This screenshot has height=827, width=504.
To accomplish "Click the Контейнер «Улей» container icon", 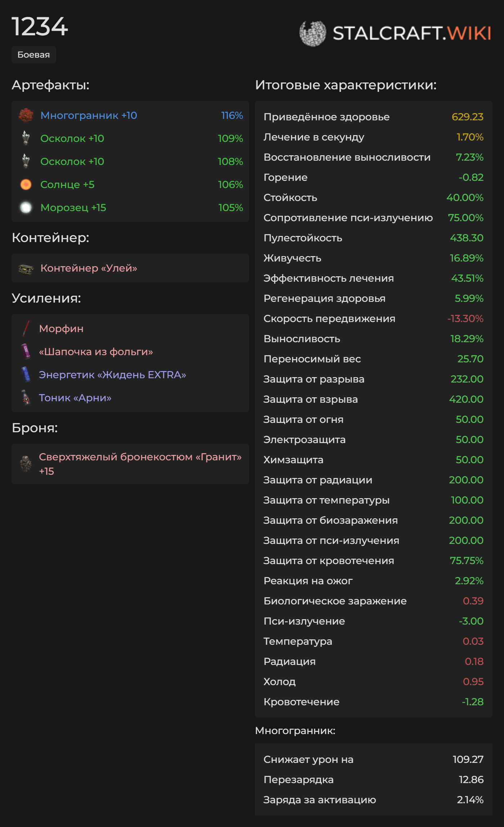I will coord(26,268).
